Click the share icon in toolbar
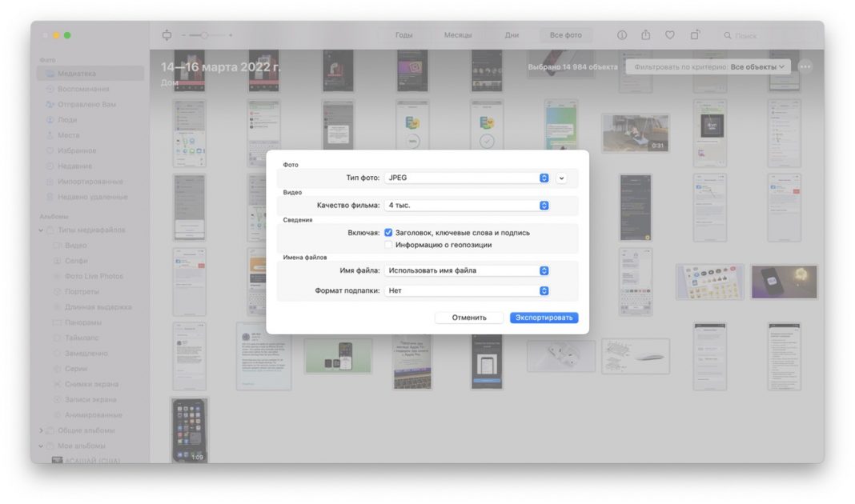Viewport: 855px width, 504px height. tap(645, 35)
